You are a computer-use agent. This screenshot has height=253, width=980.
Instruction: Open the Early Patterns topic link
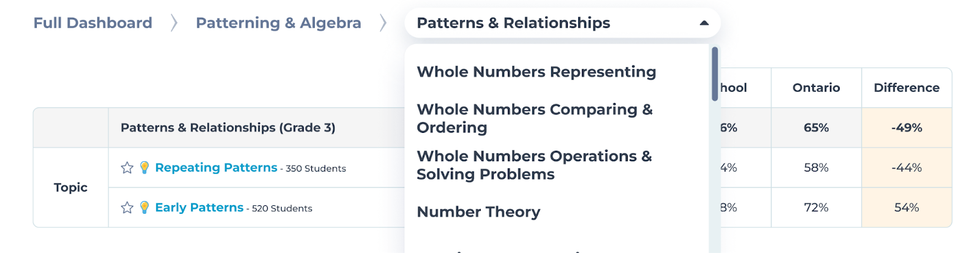tap(199, 208)
